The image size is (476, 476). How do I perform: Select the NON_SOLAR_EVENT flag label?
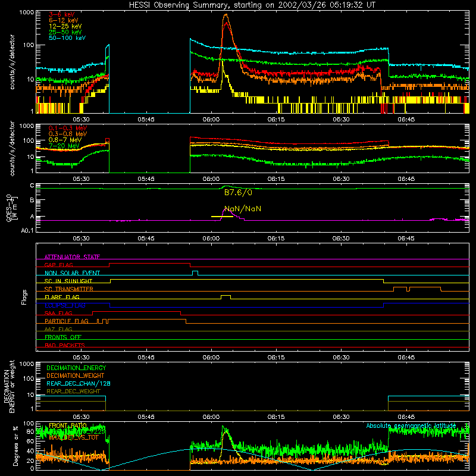click(x=72, y=273)
